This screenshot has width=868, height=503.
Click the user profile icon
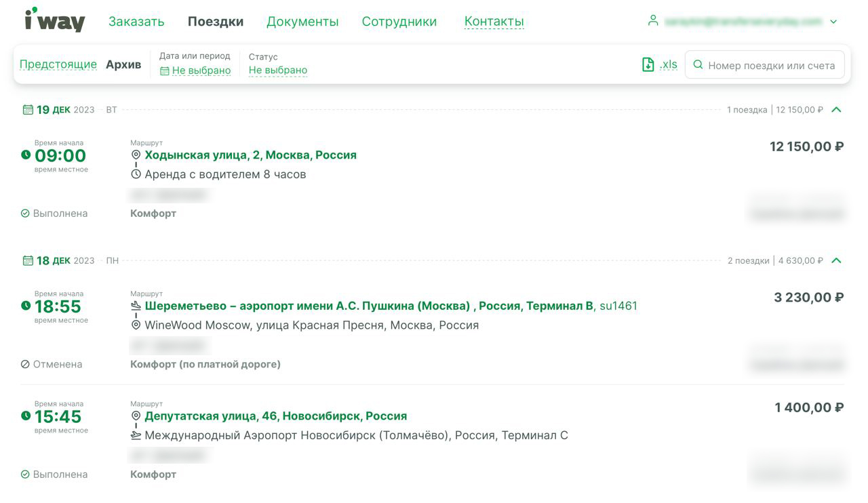(x=652, y=21)
